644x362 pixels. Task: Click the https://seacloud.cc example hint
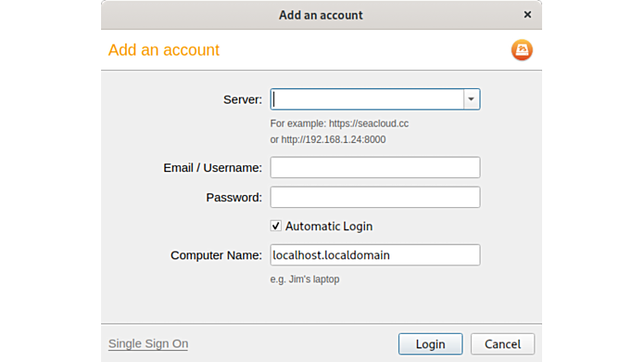pyautogui.click(x=339, y=123)
